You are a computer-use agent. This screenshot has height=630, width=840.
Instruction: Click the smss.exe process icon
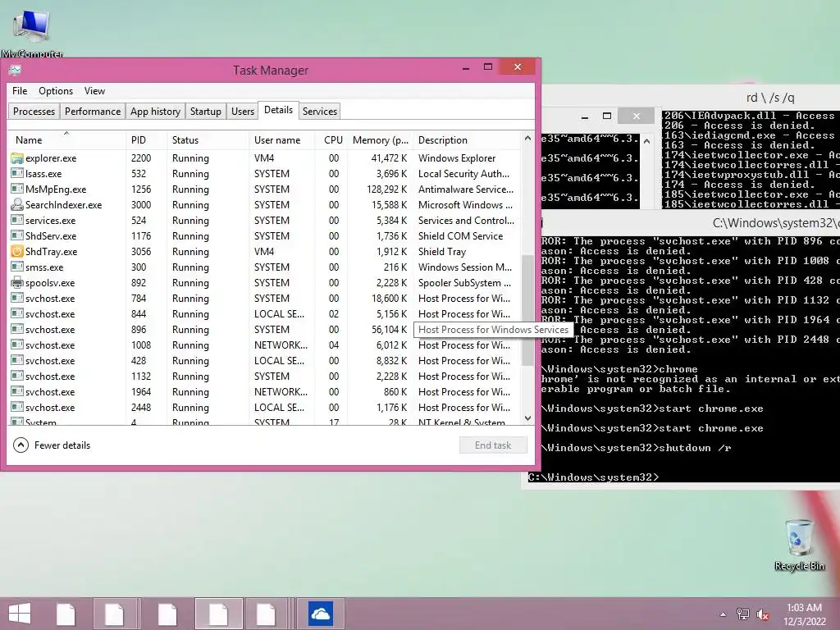(x=17, y=267)
